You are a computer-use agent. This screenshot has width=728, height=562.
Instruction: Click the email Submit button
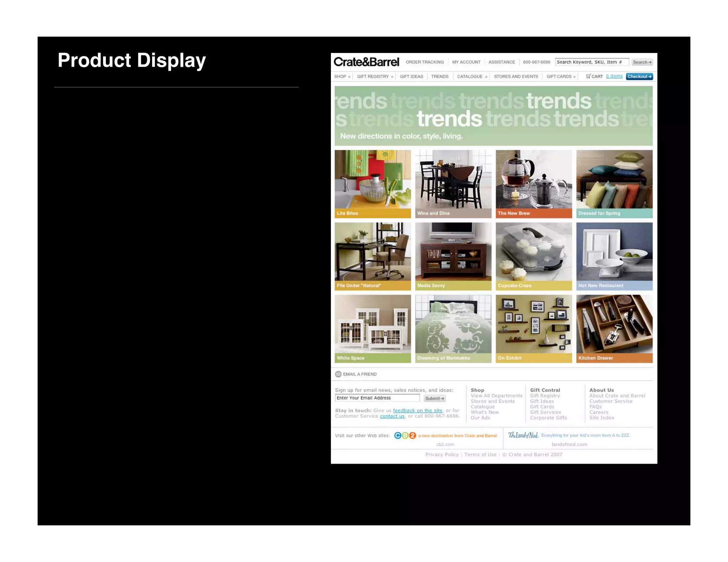pos(434,398)
